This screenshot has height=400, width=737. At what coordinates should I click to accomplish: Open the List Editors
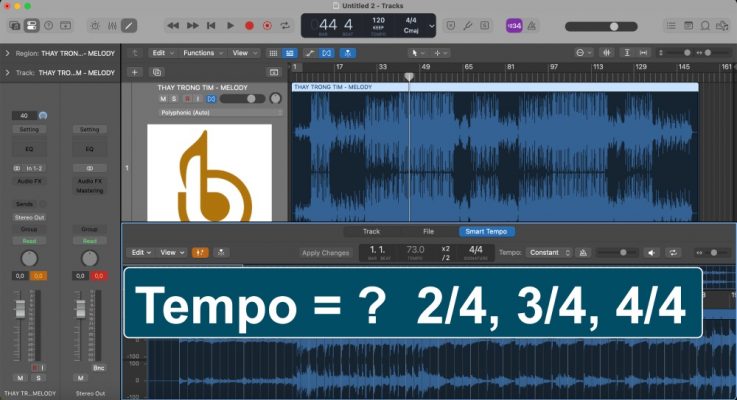(x=671, y=25)
